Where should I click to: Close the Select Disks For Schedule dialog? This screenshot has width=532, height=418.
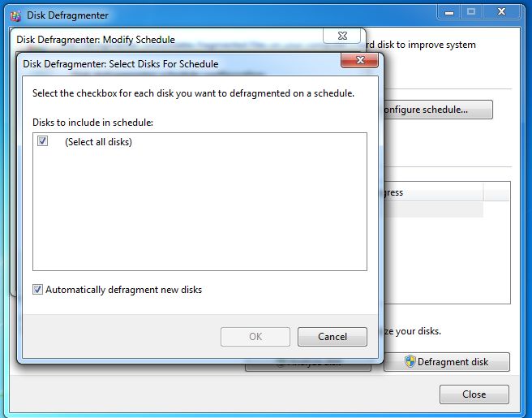(359, 60)
